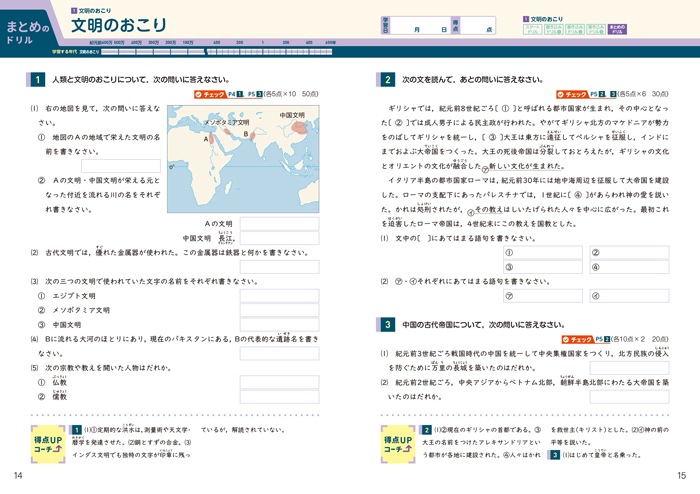This screenshot has width=700, height=494.
Task: Click the メソポタミア文明 label on the map
Action: pyautogui.click(x=227, y=122)
